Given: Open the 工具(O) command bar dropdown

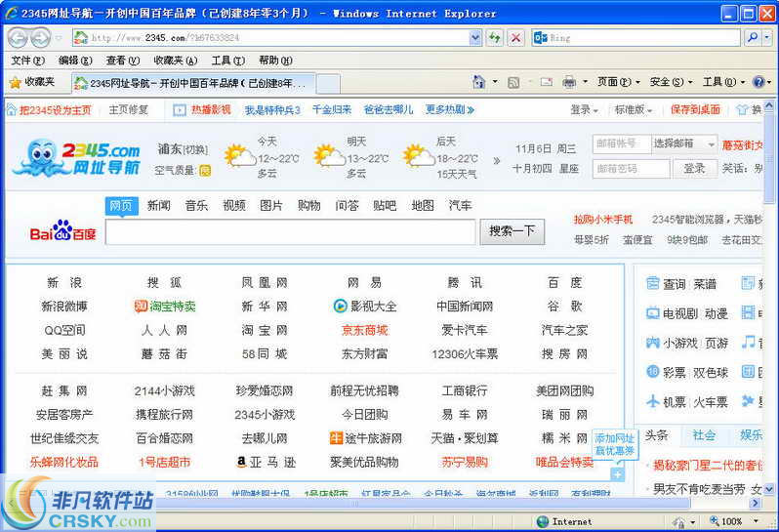Looking at the screenshot, I should (724, 82).
